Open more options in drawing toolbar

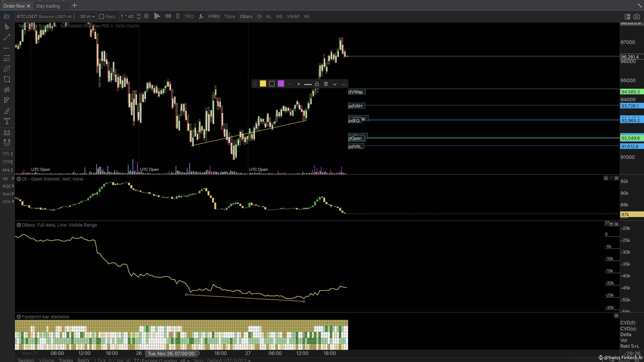pyautogui.click(x=344, y=84)
